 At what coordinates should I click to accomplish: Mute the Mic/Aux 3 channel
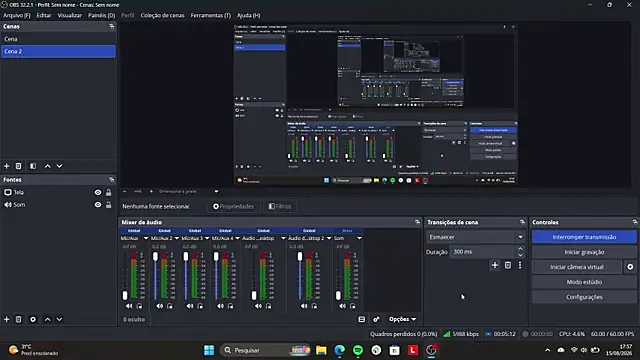190,306
